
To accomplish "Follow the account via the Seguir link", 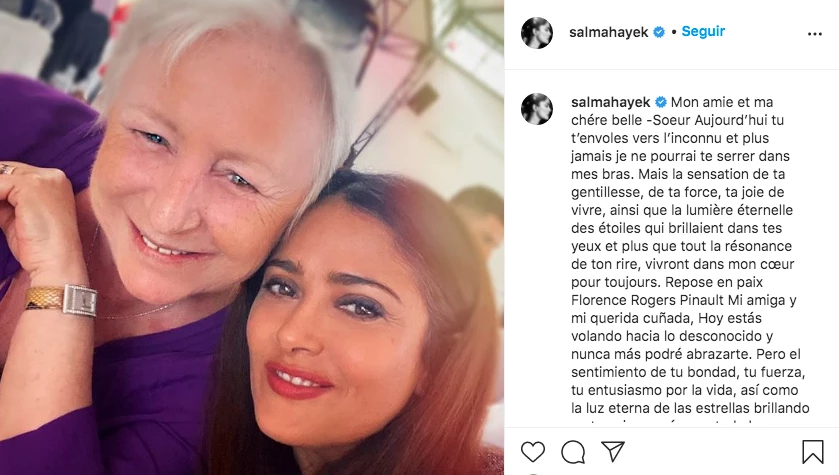I will [703, 32].
